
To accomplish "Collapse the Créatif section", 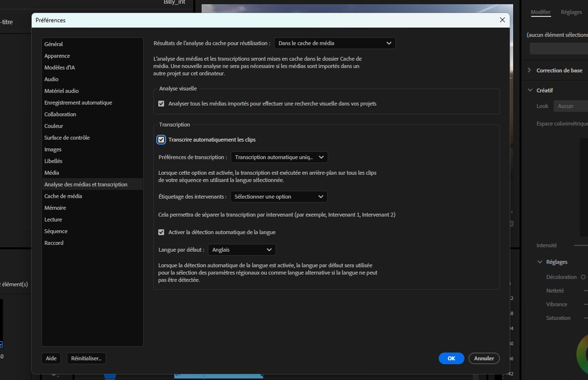I will (530, 90).
